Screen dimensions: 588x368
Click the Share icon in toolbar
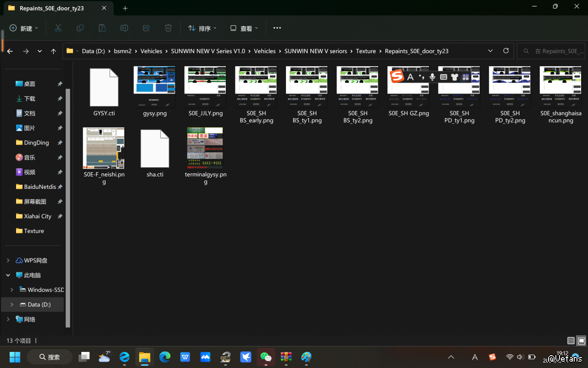[x=146, y=28]
